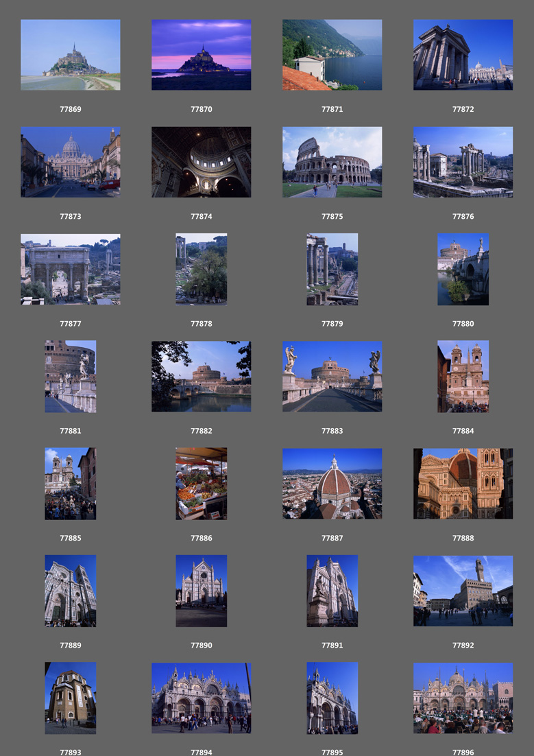The height and width of the screenshot is (756, 534).
Task: Select the lakeside hillside photo 77871
Action: tap(332, 55)
